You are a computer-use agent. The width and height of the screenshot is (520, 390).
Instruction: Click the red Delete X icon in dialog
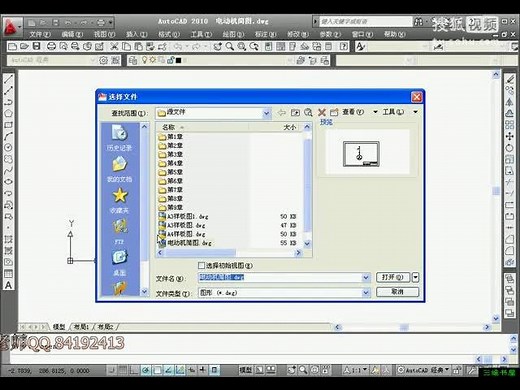click(x=322, y=112)
